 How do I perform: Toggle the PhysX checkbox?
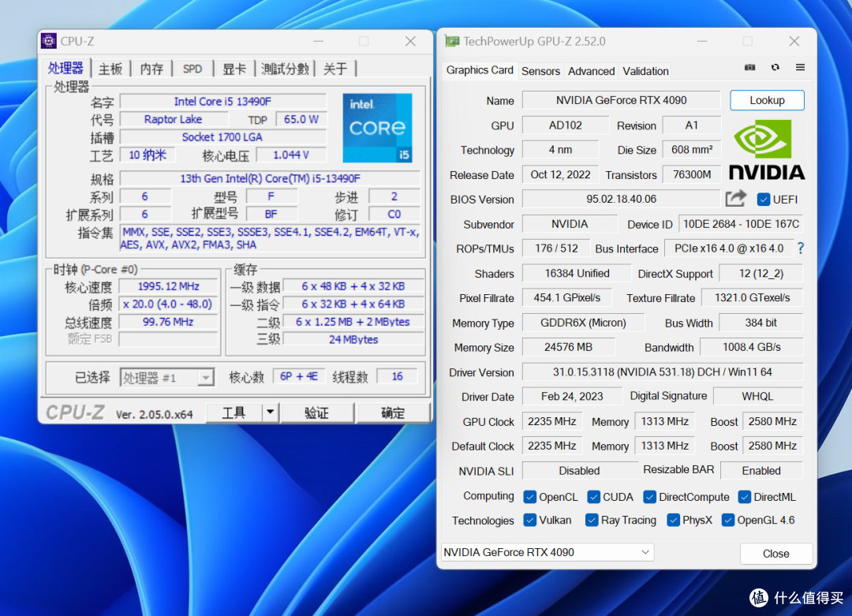tap(673, 521)
